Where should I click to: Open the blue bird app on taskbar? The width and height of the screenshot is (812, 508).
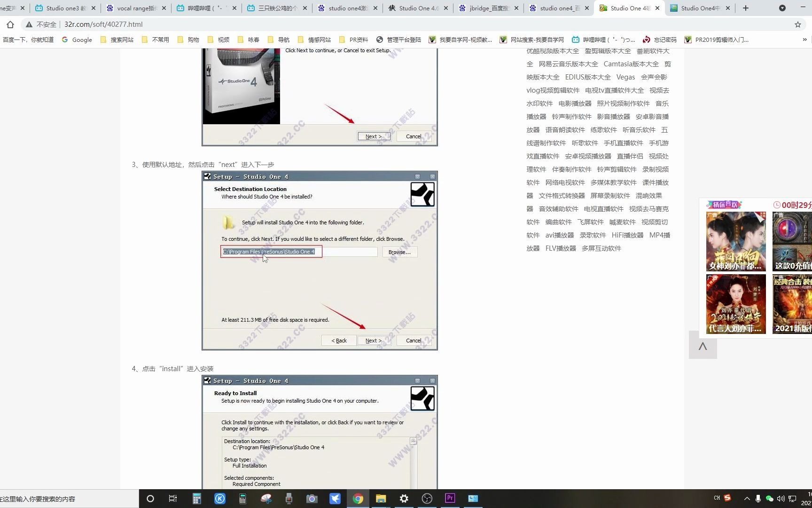click(x=335, y=499)
